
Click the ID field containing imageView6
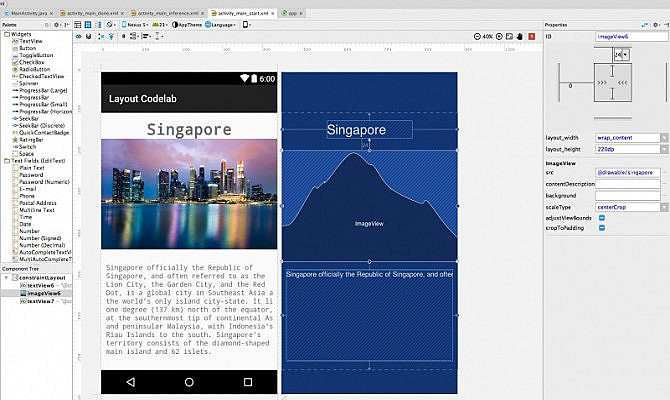click(x=632, y=37)
